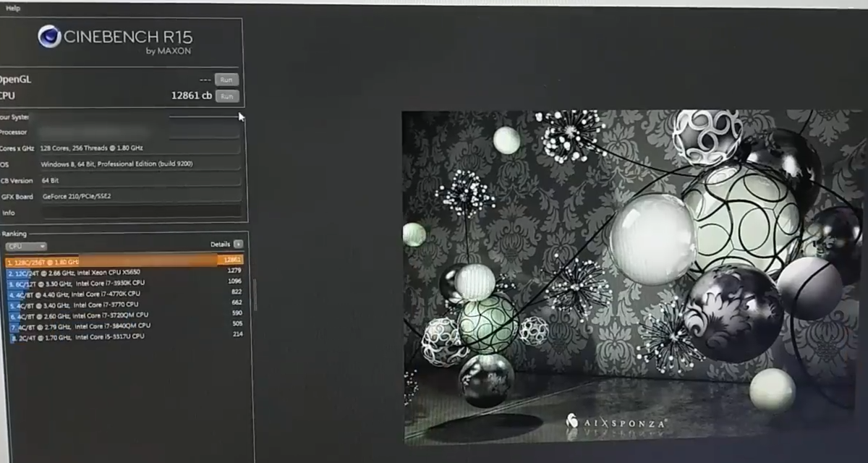Click the 1279 score value

click(234, 271)
